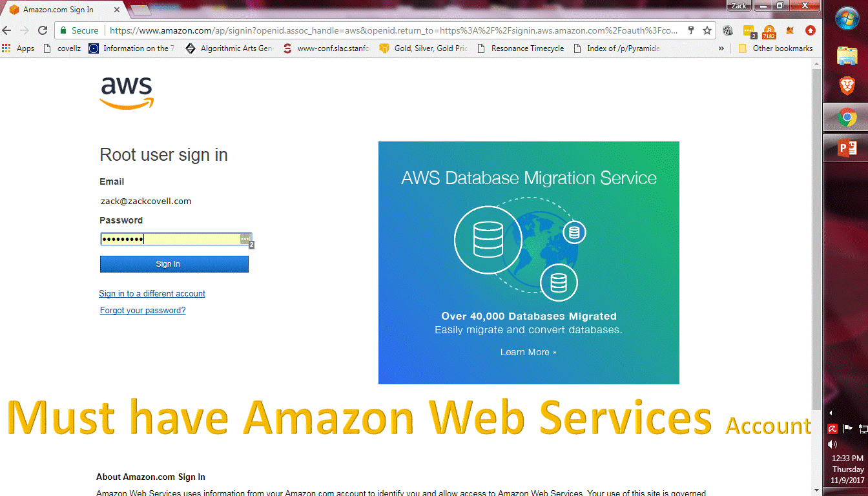Open the Other bookmarks folder
Viewport: 868px width, 496px height.
coord(776,48)
